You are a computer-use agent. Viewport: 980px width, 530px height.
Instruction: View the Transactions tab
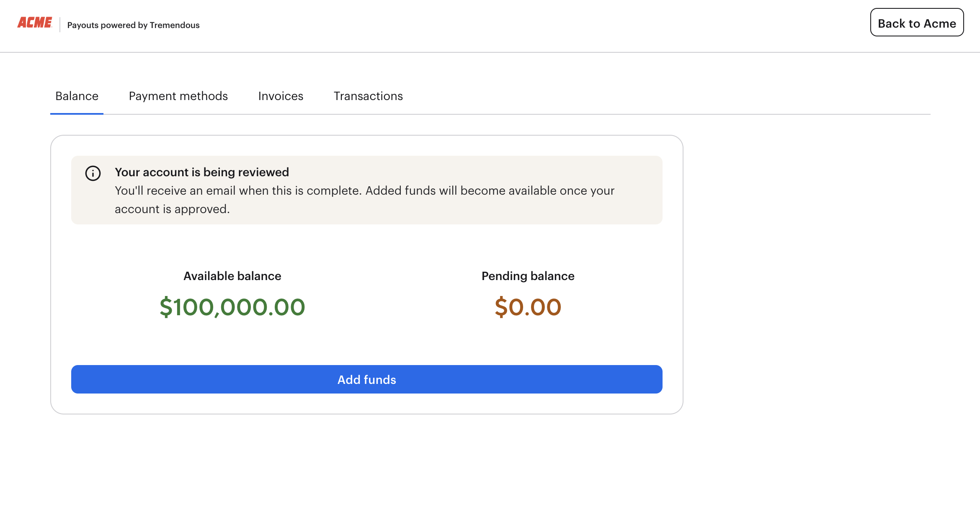[x=368, y=96]
